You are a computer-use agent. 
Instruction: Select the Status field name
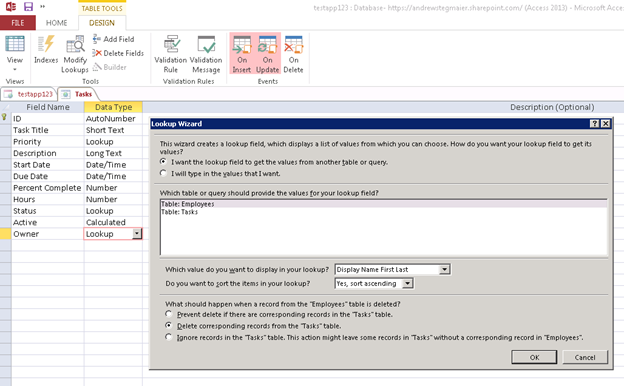(x=48, y=211)
